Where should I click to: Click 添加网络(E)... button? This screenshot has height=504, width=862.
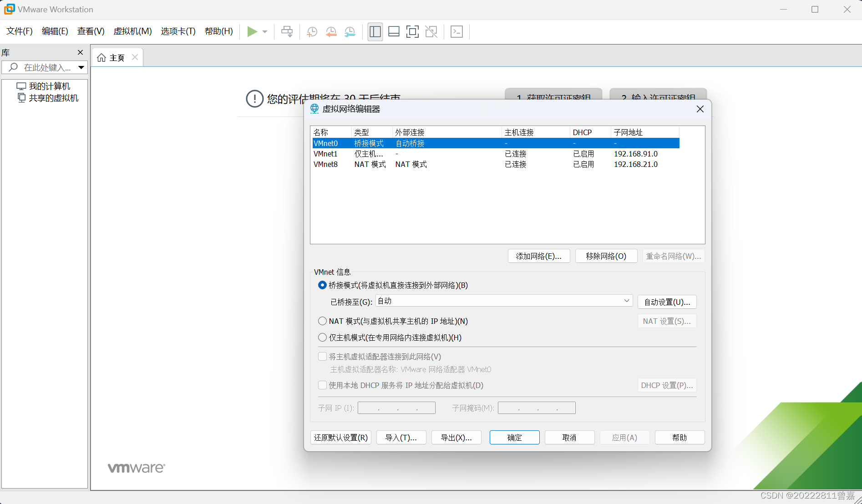pos(539,256)
